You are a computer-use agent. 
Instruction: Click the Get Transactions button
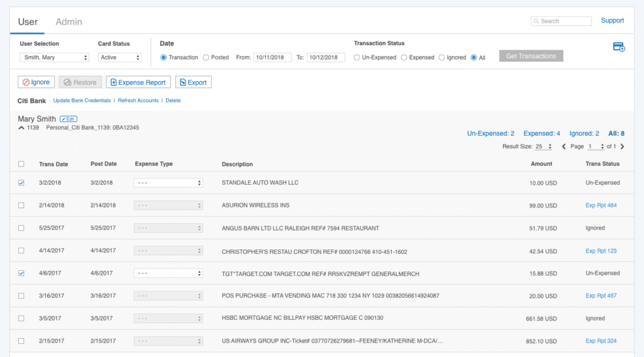coord(531,56)
